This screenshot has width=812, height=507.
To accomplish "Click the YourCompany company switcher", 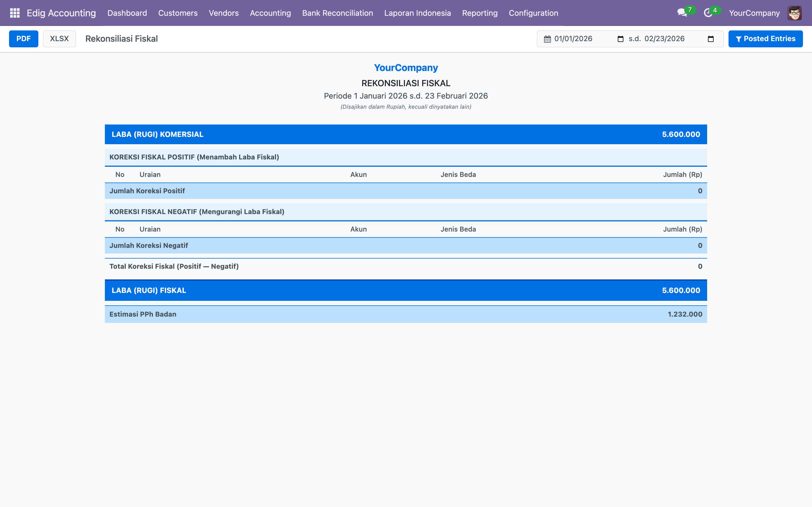I will (x=754, y=13).
